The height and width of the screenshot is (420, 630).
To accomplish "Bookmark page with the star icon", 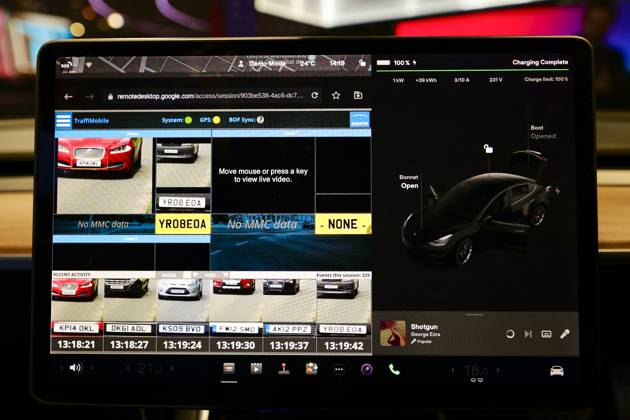I will click(336, 95).
